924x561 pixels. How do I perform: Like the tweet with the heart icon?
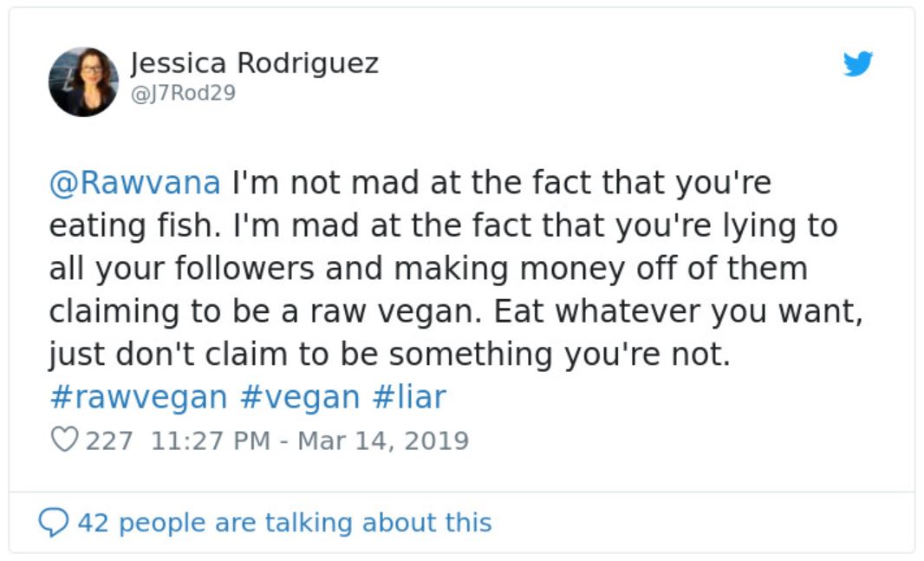pyautogui.click(x=65, y=440)
